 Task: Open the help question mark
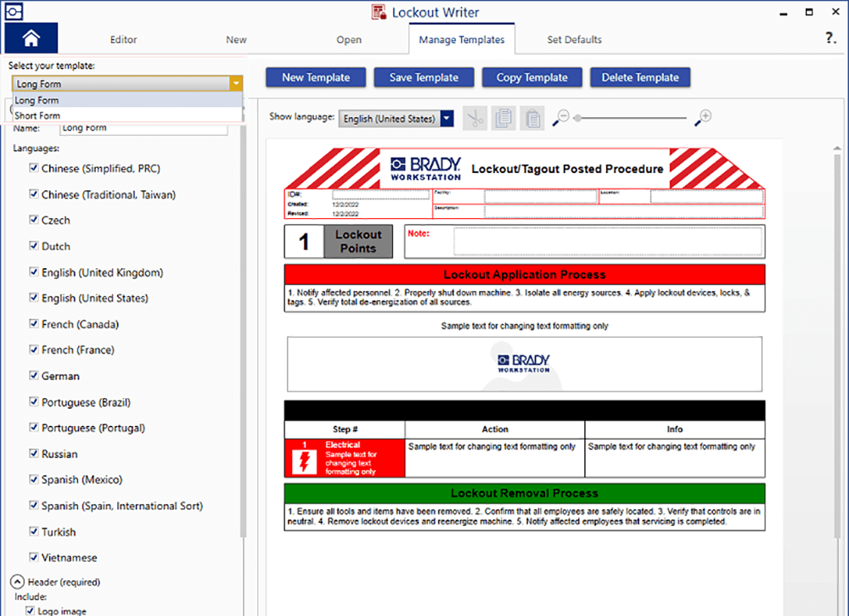830,38
